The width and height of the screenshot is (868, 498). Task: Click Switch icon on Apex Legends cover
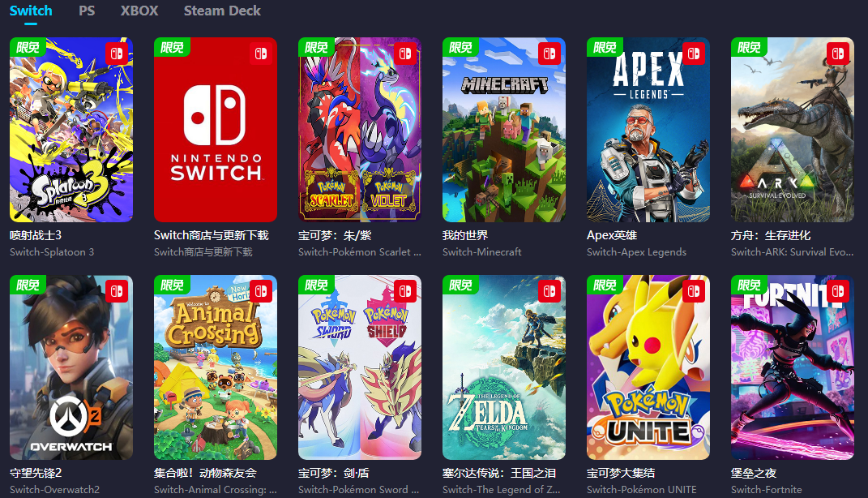coord(694,54)
